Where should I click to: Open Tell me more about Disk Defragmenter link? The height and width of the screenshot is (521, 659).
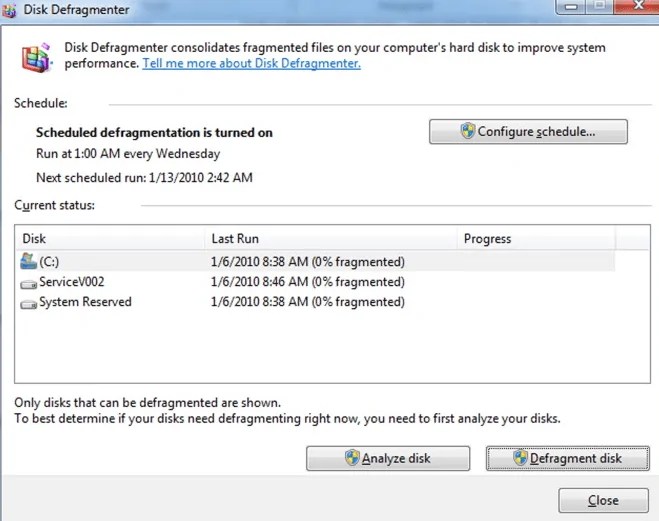click(x=251, y=63)
